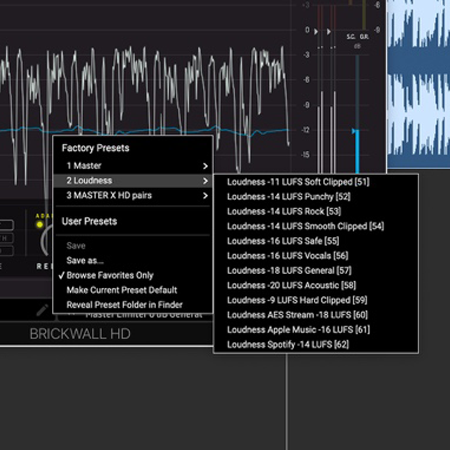The height and width of the screenshot is (450, 450).
Task: Click the blue audio waveform clip
Action: pos(419,83)
